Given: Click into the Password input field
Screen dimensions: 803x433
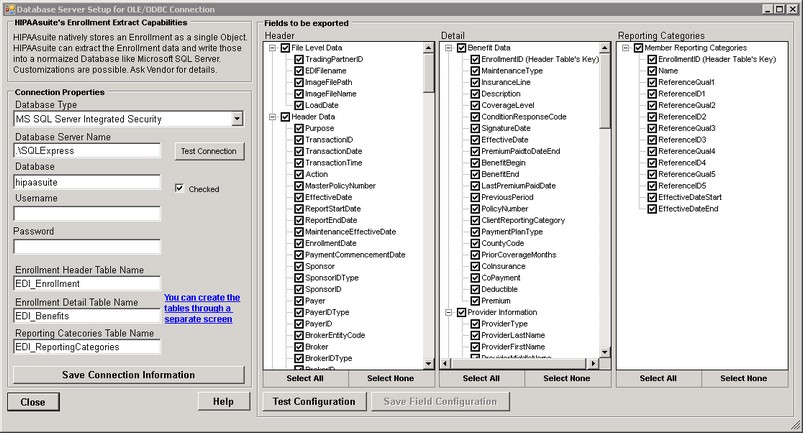Looking at the screenshot, I should [x=87, y=247].
